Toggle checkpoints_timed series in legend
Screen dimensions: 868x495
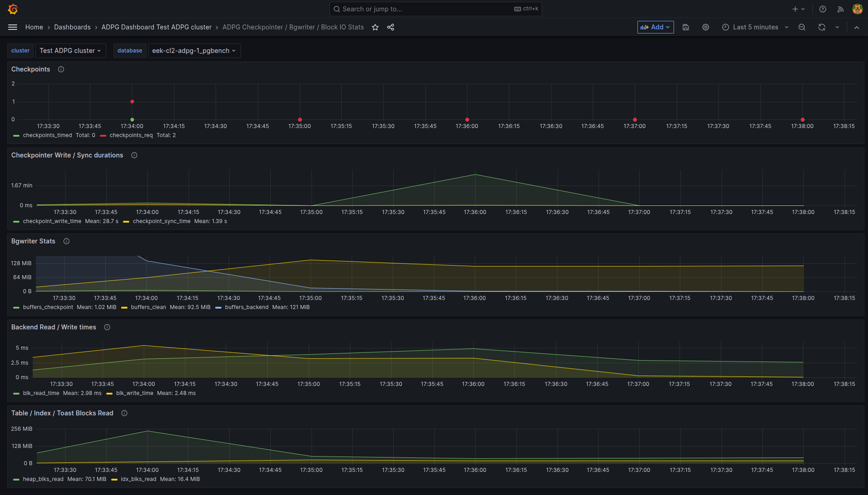tap(47, 135)
